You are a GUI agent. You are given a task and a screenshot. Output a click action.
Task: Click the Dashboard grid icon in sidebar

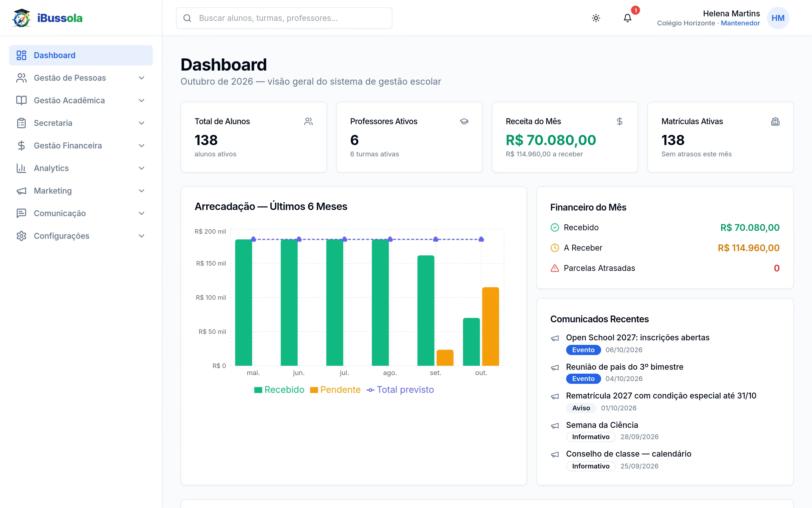tap(21, 55)
